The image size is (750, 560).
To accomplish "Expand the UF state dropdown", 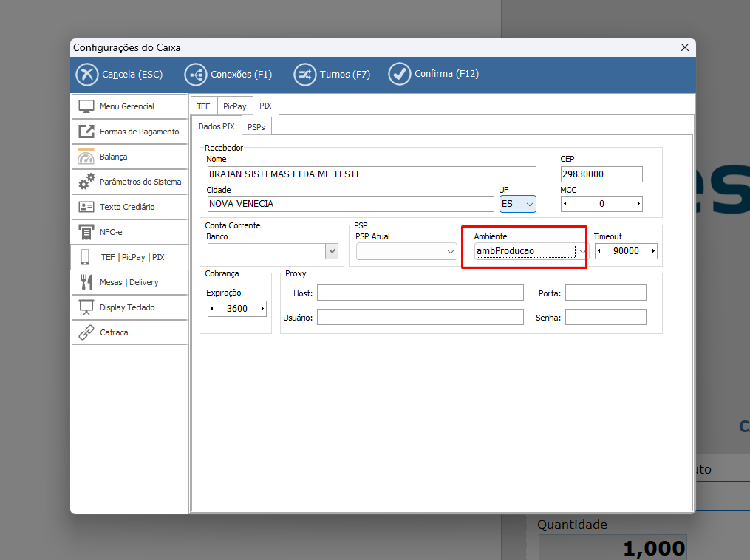I will click(x=529, y=204).
